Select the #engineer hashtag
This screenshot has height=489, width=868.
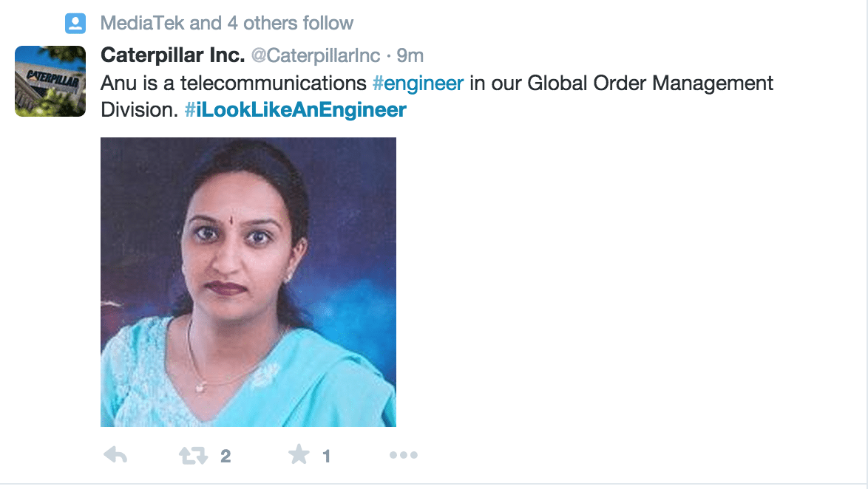[x=418, y=83]
